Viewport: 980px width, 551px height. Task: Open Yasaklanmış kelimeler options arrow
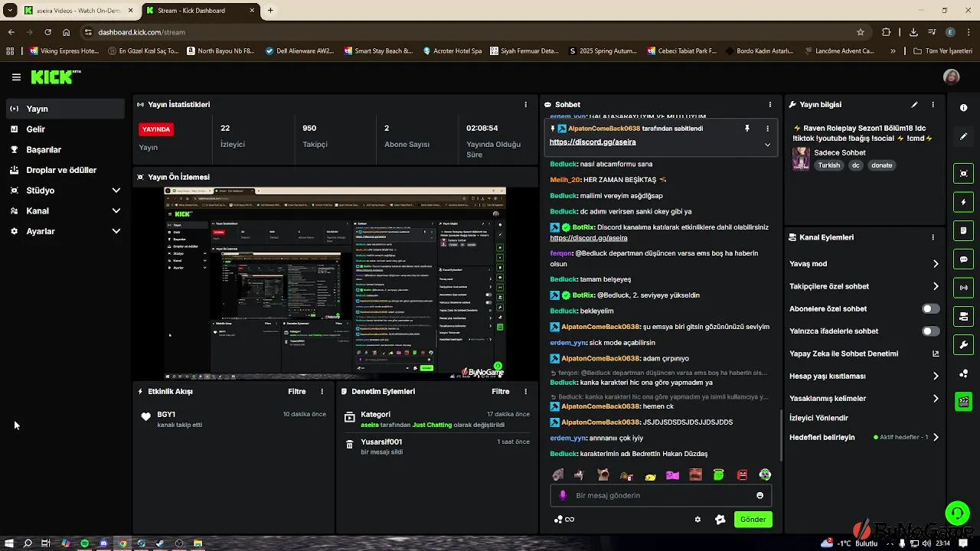click(x=936, y=399)
